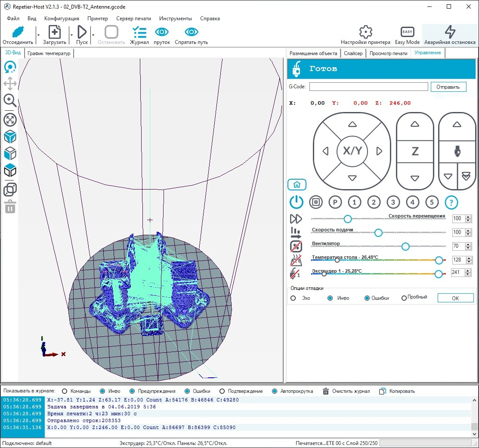Viewport: 479px width, 448px height.
Task: Click the Отправить button to send G-Code
Action: pos(448,87)
